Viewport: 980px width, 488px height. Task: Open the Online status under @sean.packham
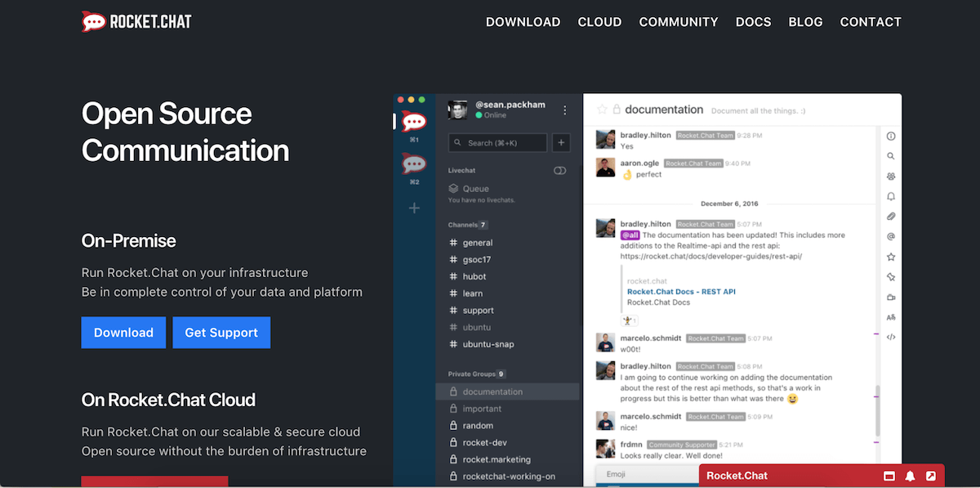pos(491,115)
